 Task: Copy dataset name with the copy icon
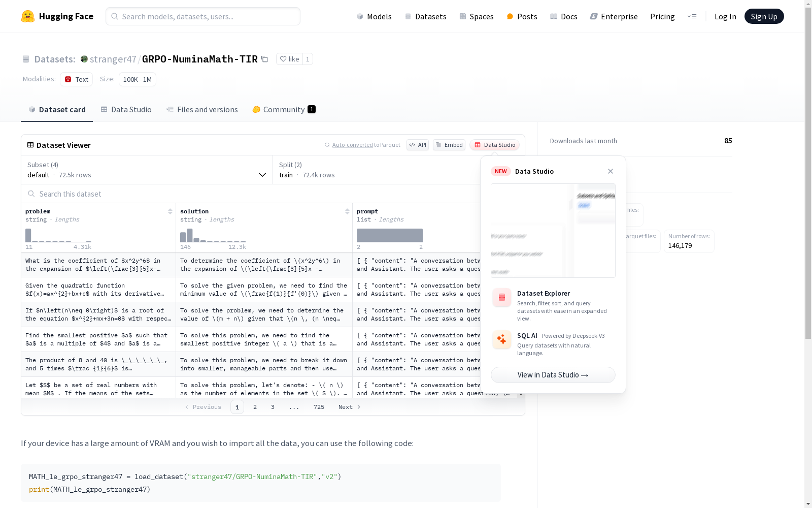[264, 59]
